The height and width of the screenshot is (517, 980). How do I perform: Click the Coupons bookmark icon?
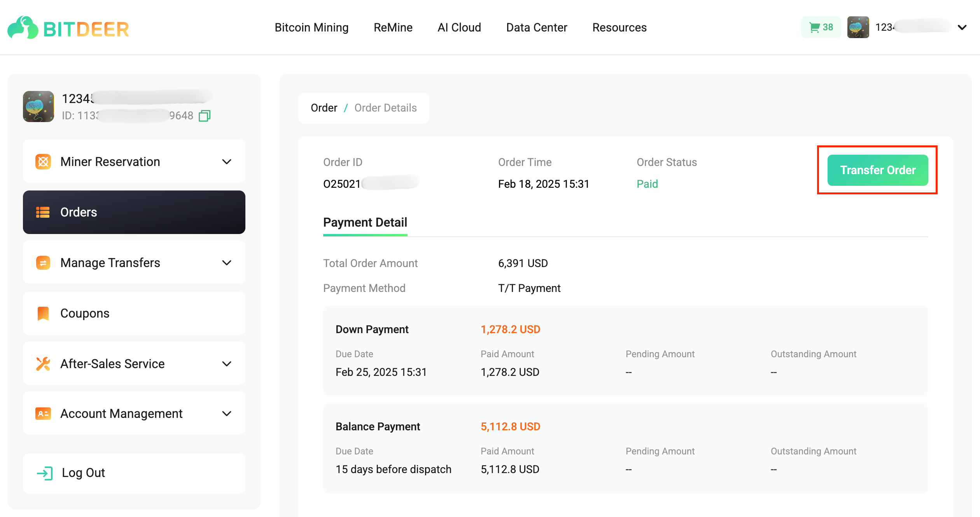click(43, 313)
